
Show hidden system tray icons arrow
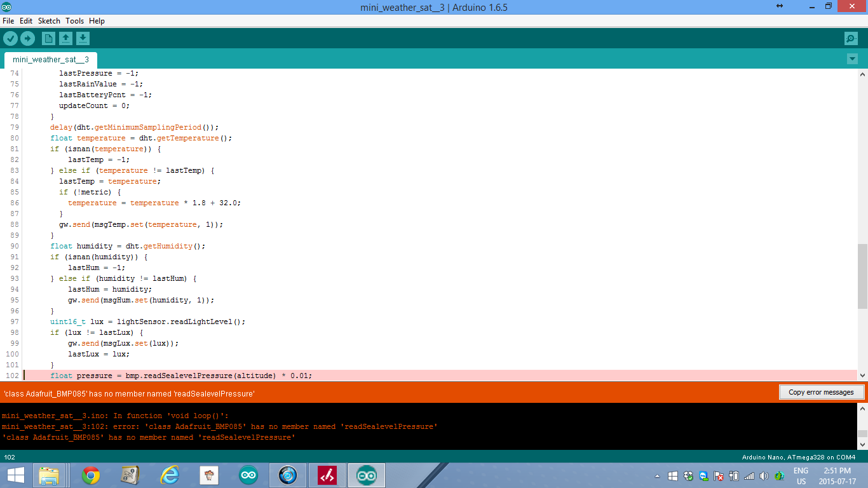click(x=658, y=476)
